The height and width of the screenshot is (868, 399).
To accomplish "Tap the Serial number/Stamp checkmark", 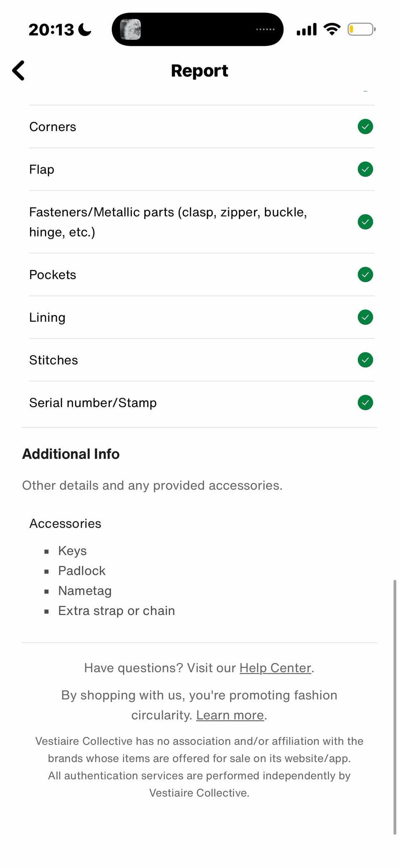I will point(365,403).
